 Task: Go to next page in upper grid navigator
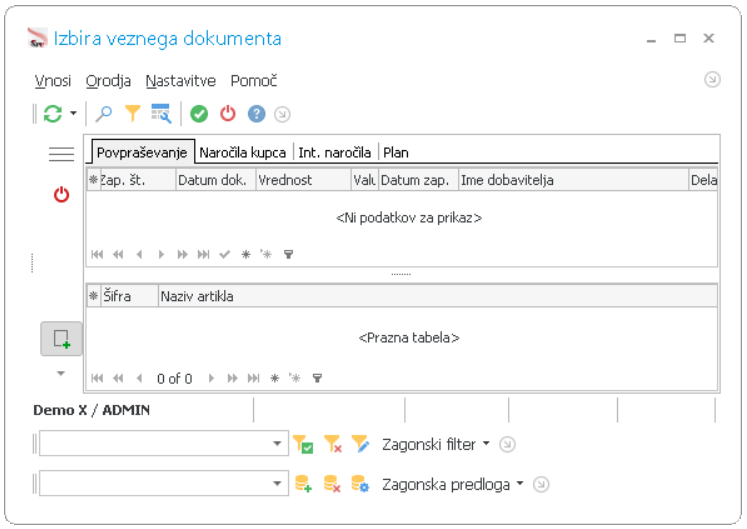(x=182, y=254)
